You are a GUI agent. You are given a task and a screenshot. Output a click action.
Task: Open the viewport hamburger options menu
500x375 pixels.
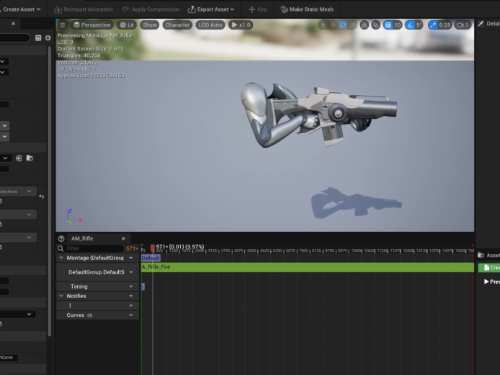62,25
